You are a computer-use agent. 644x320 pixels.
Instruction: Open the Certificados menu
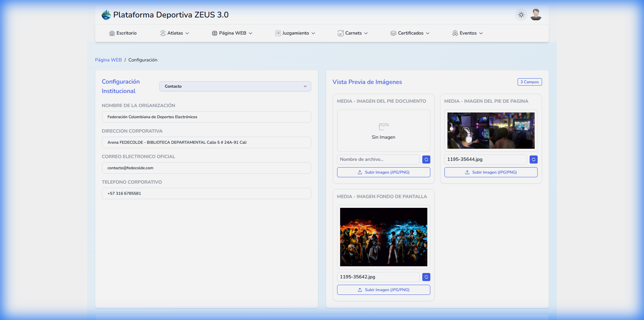pyautogui.click(x=410, y=33)
